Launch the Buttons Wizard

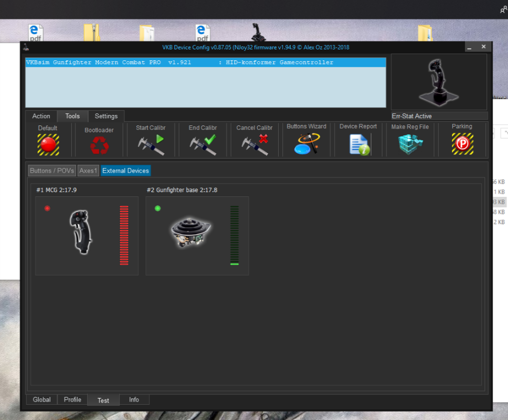(306, 143)
